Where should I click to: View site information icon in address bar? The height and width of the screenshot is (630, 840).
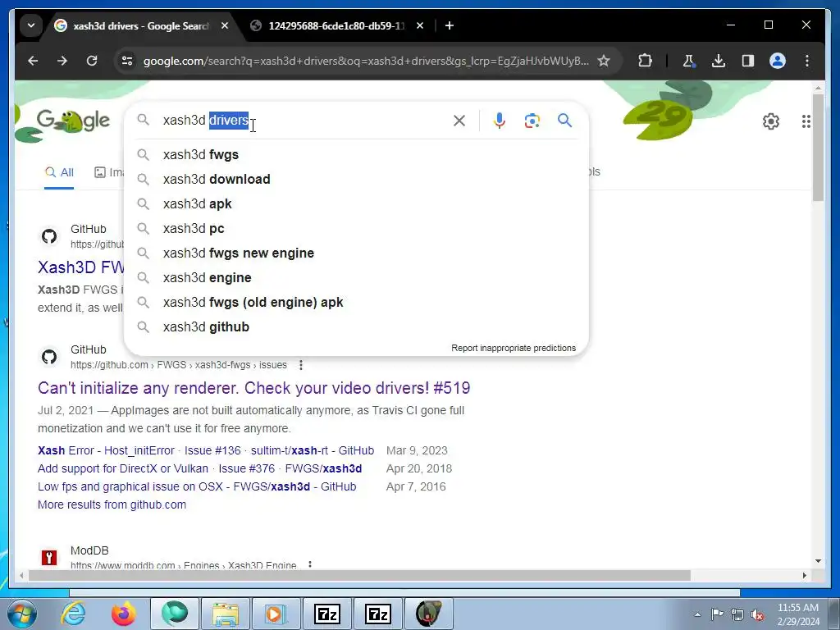point(127,61)
